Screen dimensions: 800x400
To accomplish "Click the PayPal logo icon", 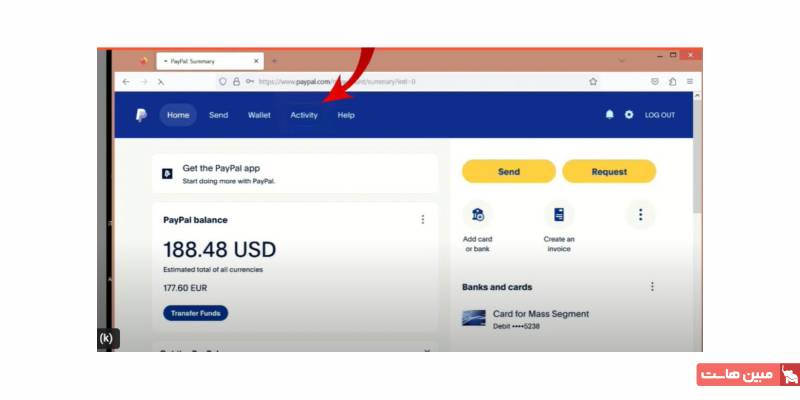I will click(x=141, y=115).
